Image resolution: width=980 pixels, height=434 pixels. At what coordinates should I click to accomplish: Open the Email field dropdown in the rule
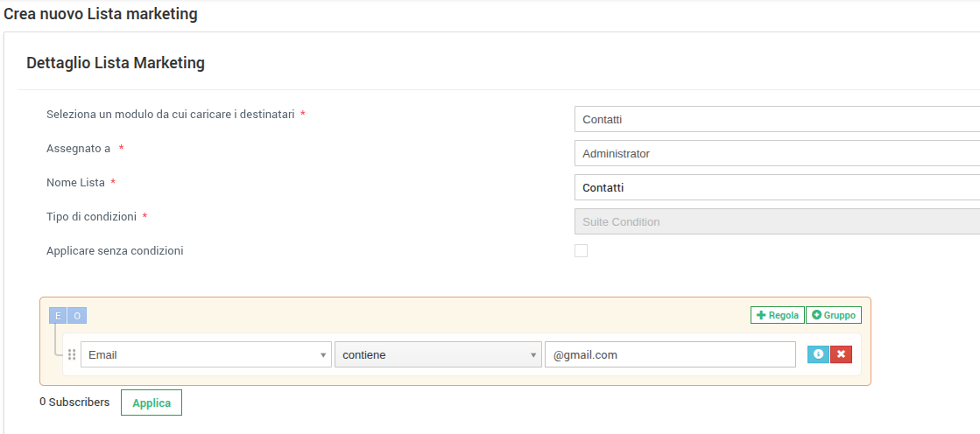click(206, 354)
